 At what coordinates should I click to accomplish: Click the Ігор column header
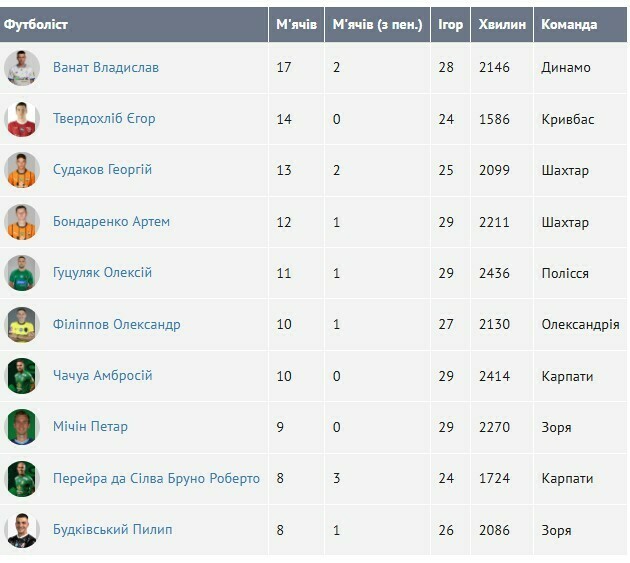pyautogui.click(x=451, y=24)
